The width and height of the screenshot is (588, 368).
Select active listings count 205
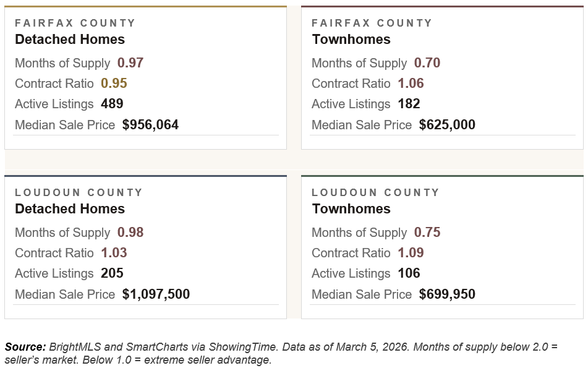pyautogui.click(x=112, y=273)
